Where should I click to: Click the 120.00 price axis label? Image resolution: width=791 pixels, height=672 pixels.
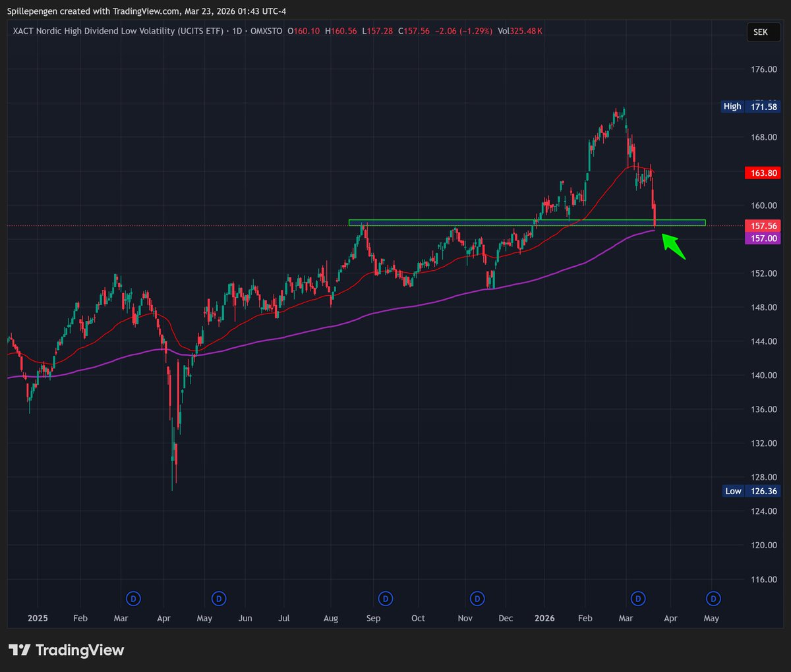point(763,545)
